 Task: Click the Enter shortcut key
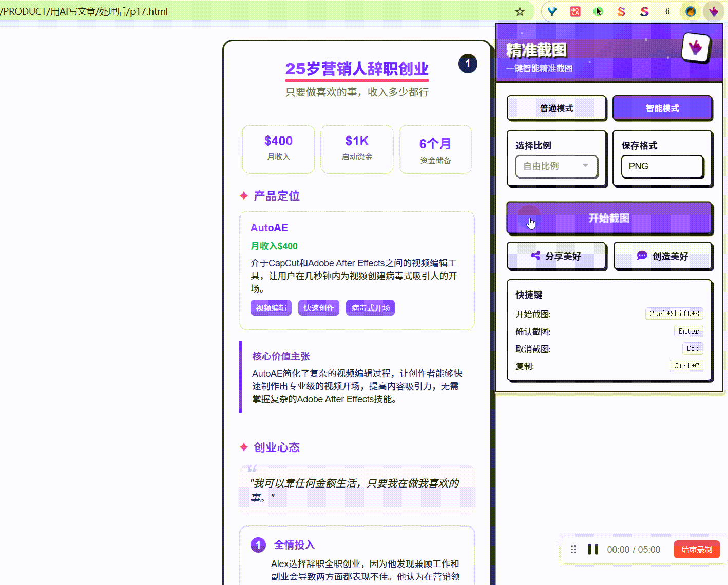pos(688,331)
